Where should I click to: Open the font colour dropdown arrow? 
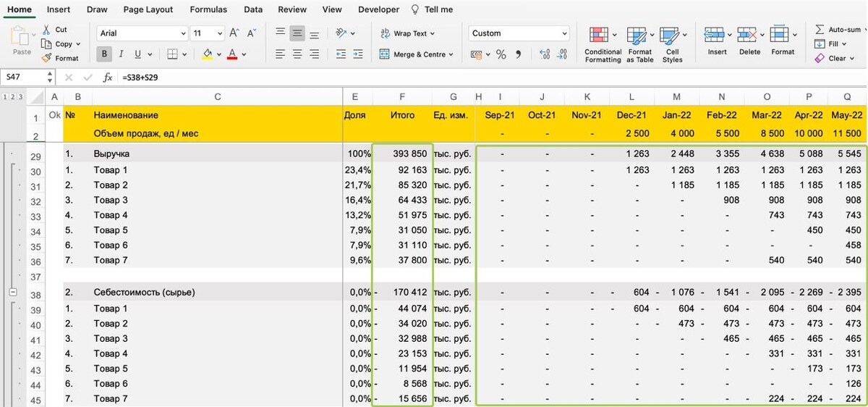tap(243, 54)
